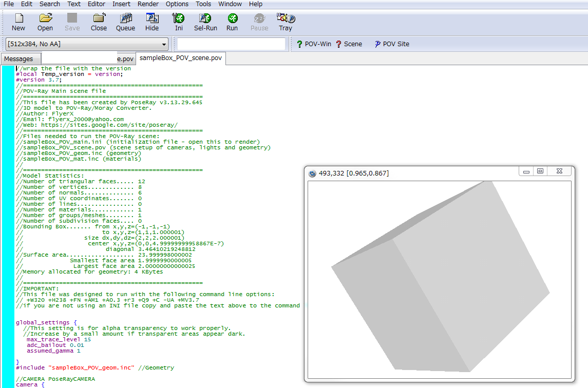Click the 'adc_bailout 0.01' line

pyautogui.click(x=55, y=345)
